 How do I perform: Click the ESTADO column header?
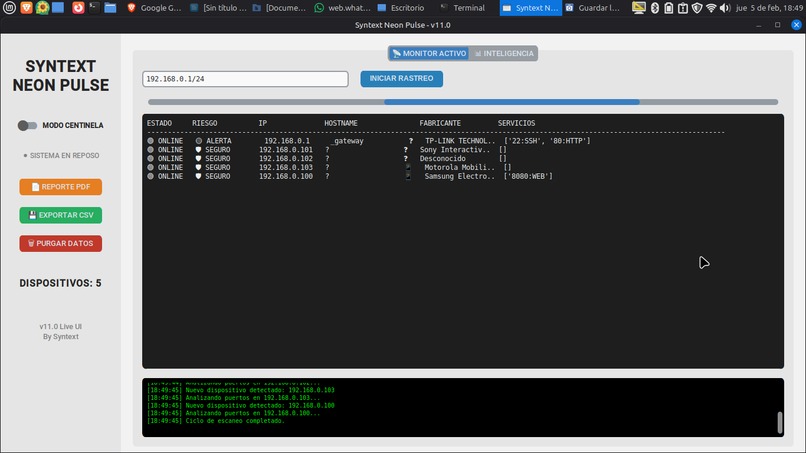pos(159,123)
